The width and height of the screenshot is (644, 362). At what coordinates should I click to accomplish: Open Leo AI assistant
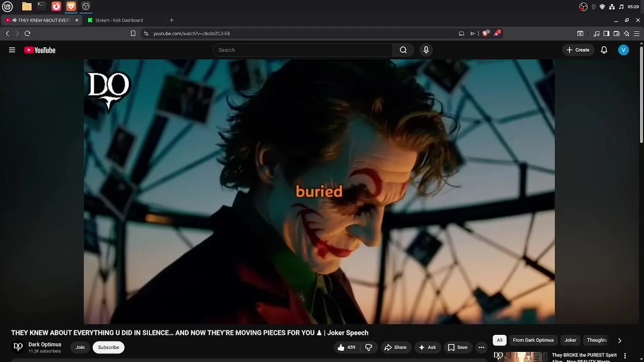coord(626,33)
